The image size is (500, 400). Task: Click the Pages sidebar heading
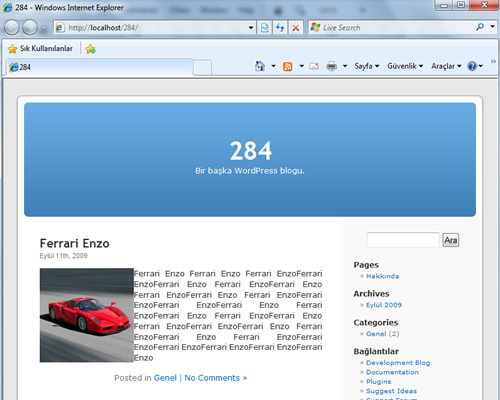(366, 265)
